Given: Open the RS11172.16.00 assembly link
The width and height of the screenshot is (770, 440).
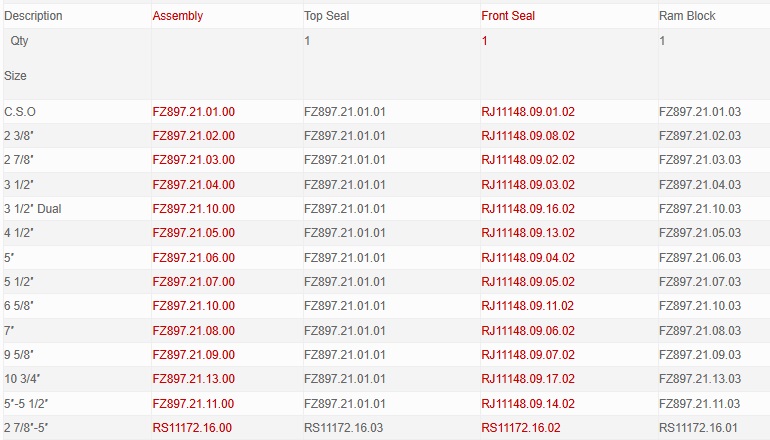Looking at the screenshot, I should click(x=192, y=427).
